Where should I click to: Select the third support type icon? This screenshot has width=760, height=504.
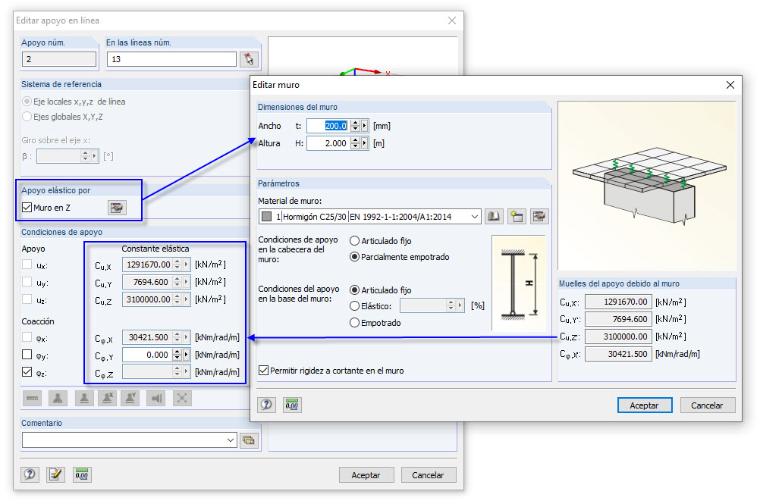point(84,398)
